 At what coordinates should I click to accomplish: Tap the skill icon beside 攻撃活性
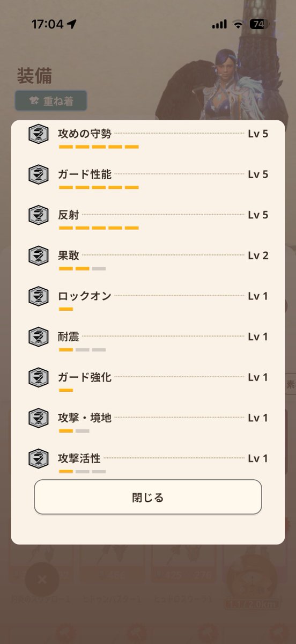click(38, 459)
